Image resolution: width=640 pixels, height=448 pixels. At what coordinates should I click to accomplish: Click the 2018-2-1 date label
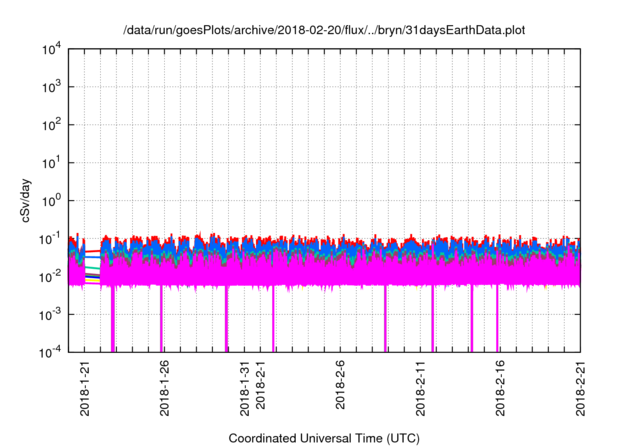(260, 385)
